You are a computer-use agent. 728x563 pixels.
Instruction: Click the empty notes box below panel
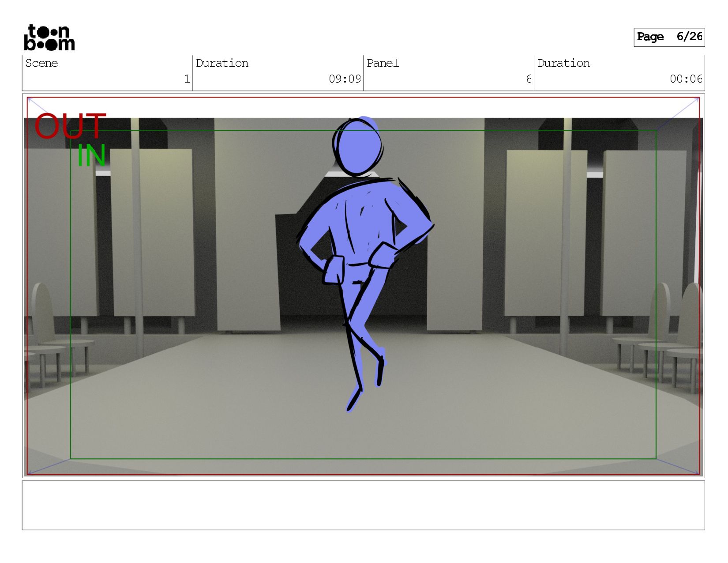click(363, 505)
